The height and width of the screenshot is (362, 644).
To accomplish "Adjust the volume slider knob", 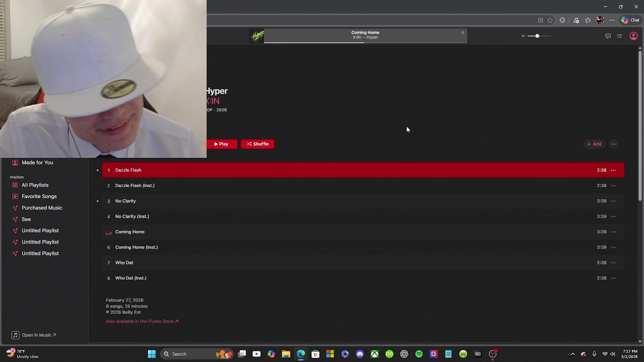I will click(537, 36).
